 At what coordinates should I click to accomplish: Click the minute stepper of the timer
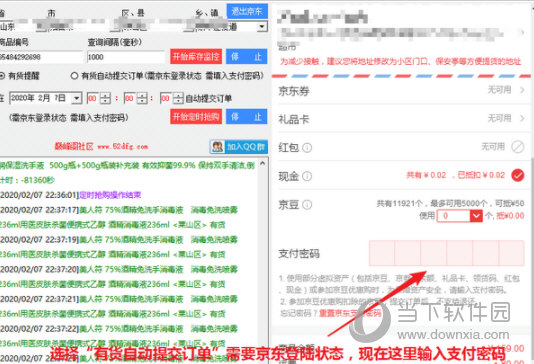pos(142,98)
